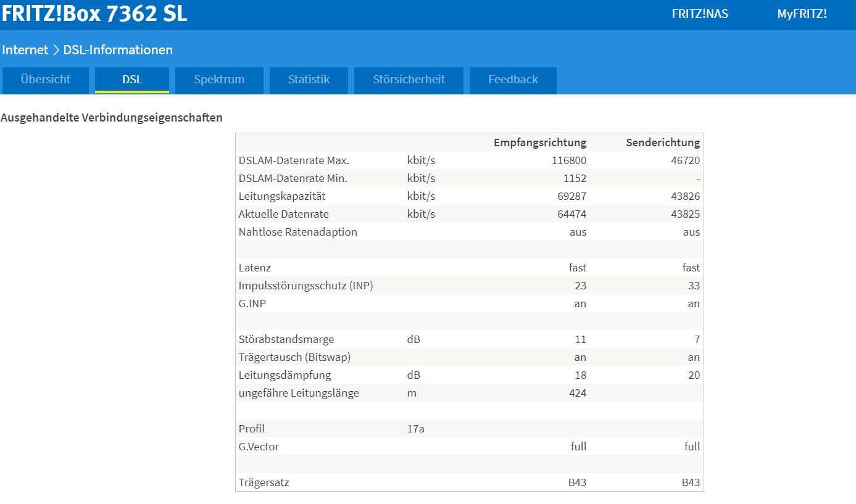The height and width of the screenshot is (504, 856).
Task: Click the Ausgehandelte Verbindungseigenschaften heading
Action: tap(112, 117)
